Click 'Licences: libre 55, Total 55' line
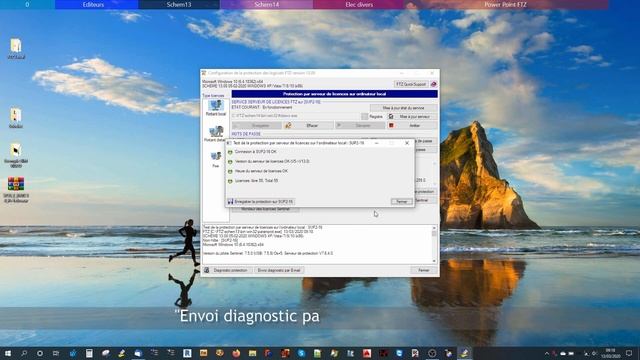Screen dimensions: 640x360 pos(256,180)
